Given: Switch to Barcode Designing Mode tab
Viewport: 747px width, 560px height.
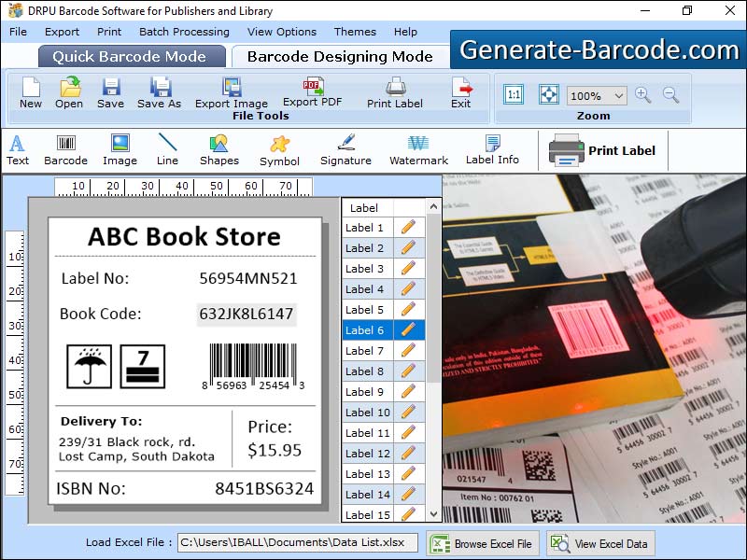Looking at the screenshot, I should tap(340, 56).
